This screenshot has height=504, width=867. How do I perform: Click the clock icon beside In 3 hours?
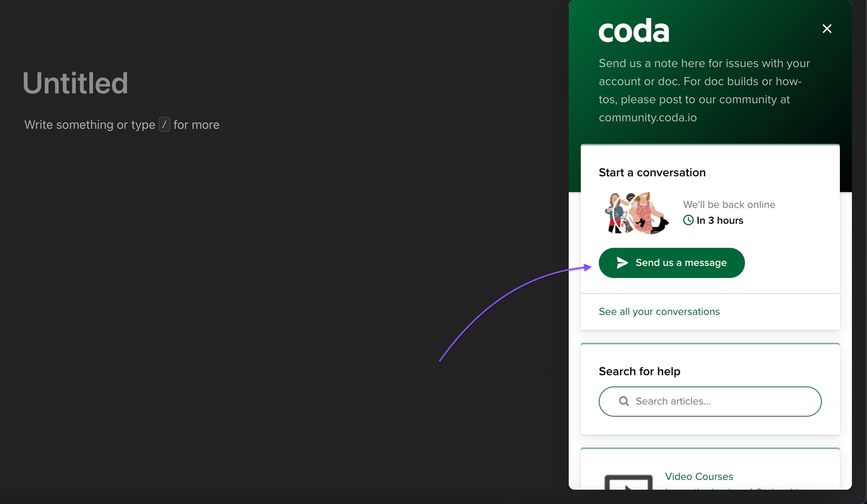(688, 220)
